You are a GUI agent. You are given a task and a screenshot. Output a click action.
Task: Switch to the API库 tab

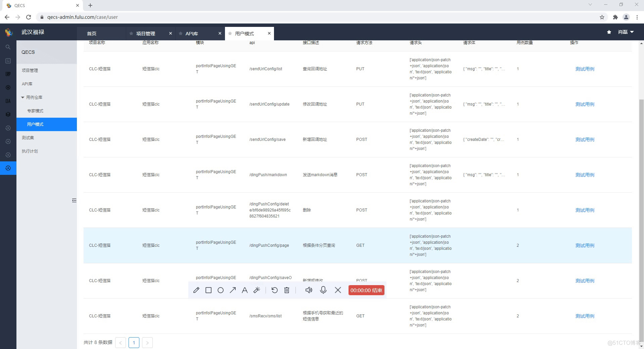pos(192,34)
